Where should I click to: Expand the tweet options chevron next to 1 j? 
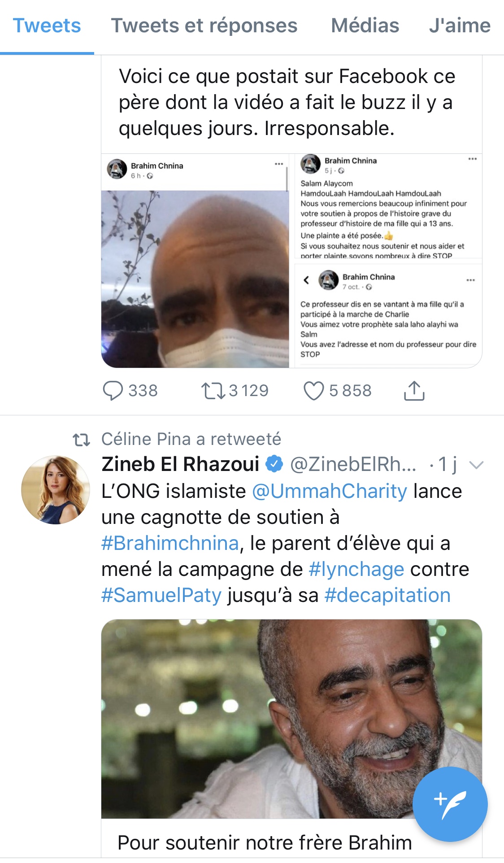click(476, 465)
